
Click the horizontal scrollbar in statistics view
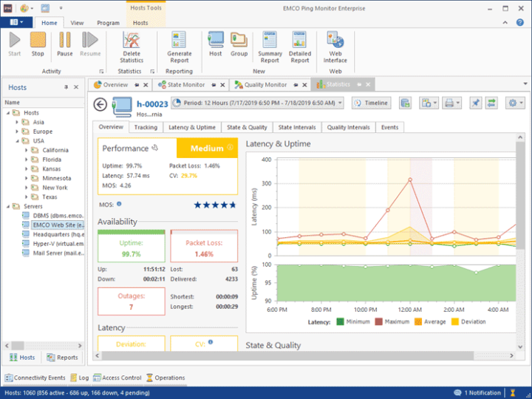click(287, 355)
